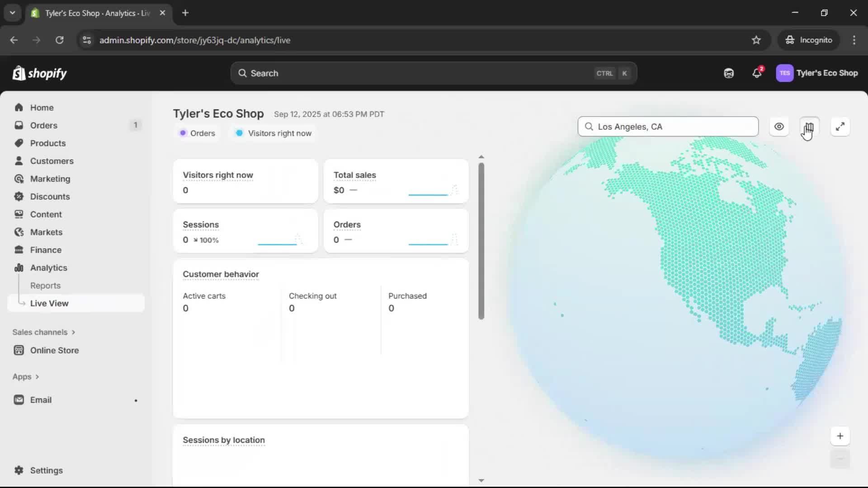Open the Orders section in the sidebar
This screenshot has width=868, height=488.
(44, 125)
